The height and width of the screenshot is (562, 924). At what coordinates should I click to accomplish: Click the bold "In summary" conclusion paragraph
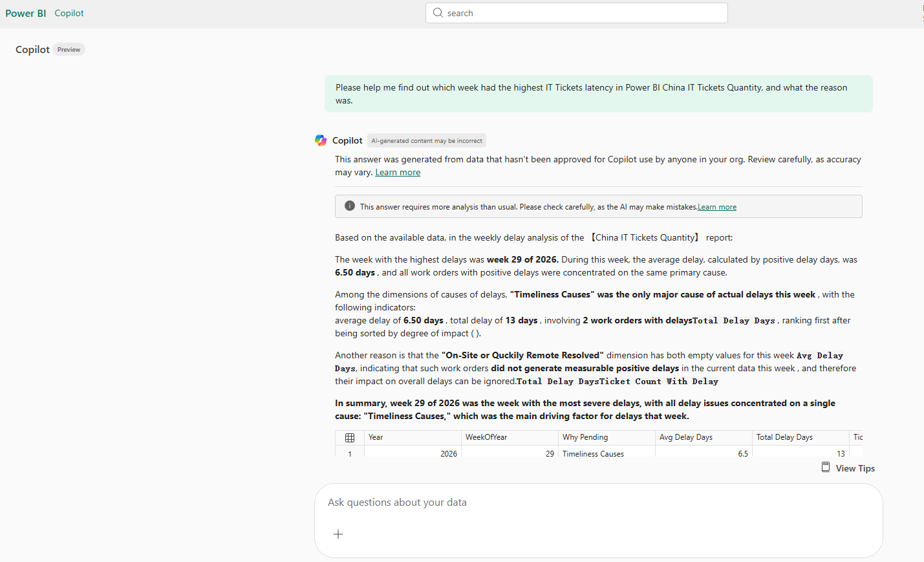[585, 409]
